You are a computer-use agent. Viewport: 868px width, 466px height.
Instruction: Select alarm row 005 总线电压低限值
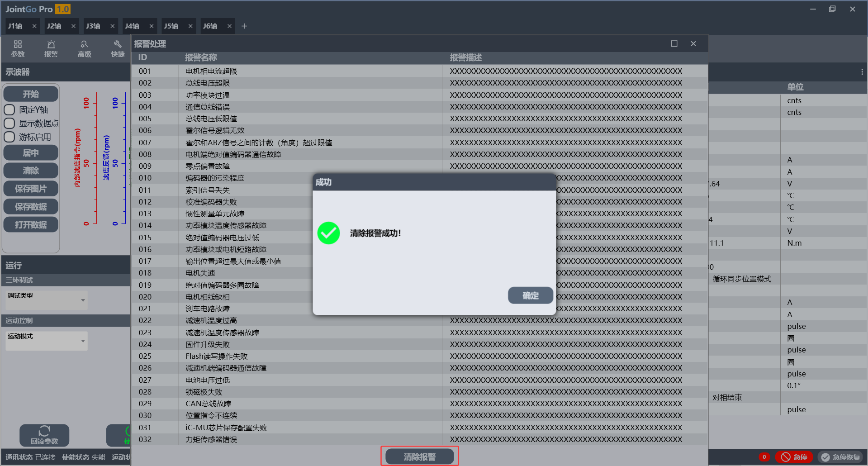[x=420, y=119]
